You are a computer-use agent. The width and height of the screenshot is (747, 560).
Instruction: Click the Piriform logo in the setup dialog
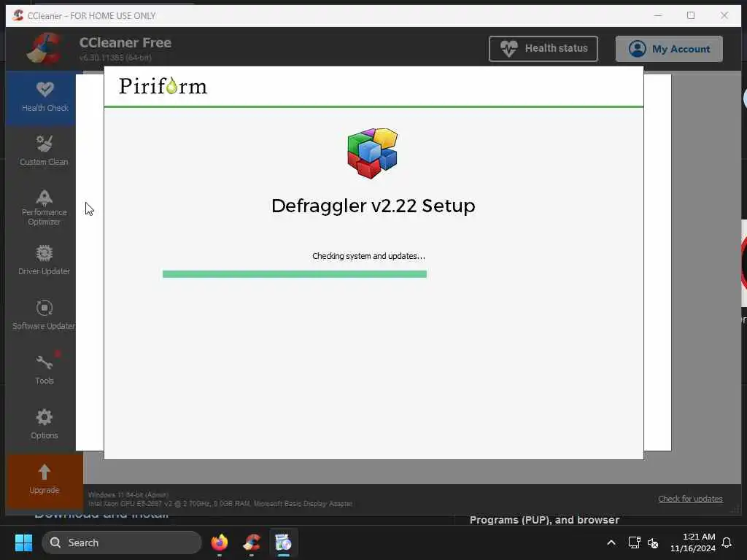[163, 86]
